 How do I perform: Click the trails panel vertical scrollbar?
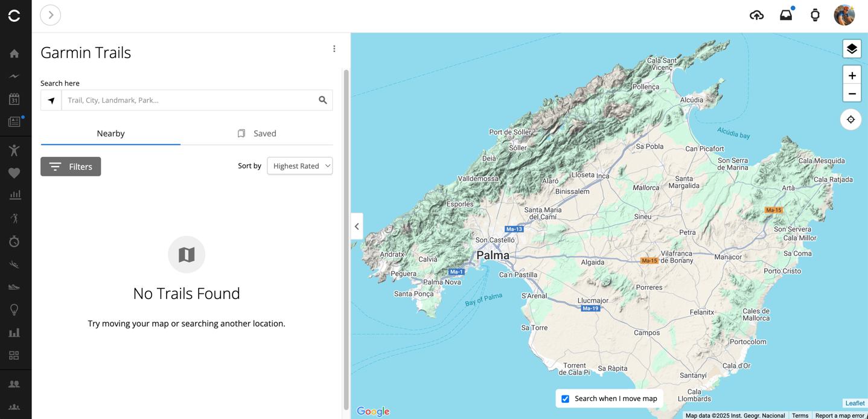tap(346, 239)
